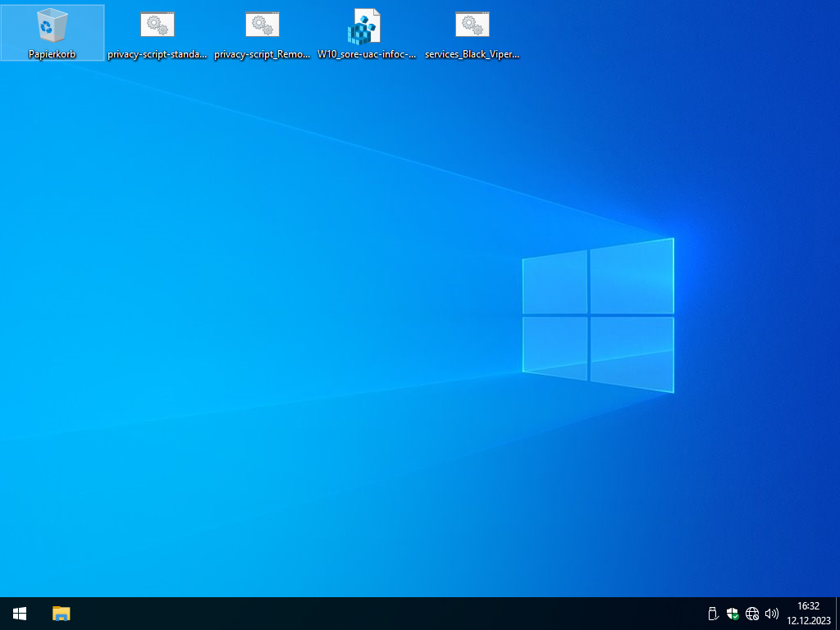Select the W10_sore-uac-infoc registry file icon
Image resolution: width=840 pixels, height=630 pixels.
[364, 26]
